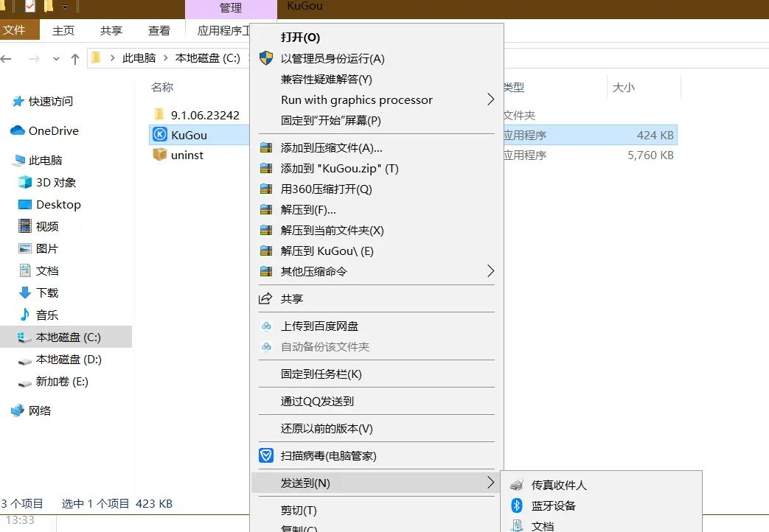This screenshot has width=769, height=532.
Task: Choose 固定到"开始"屏幕(P)
Action: click(x=330, y=121)
